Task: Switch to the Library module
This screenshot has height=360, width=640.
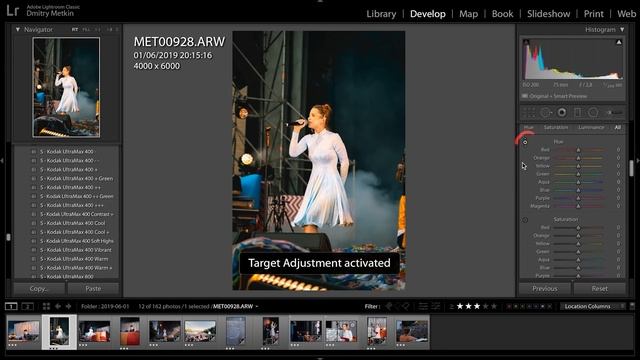Action: click(x=381, y=14)
